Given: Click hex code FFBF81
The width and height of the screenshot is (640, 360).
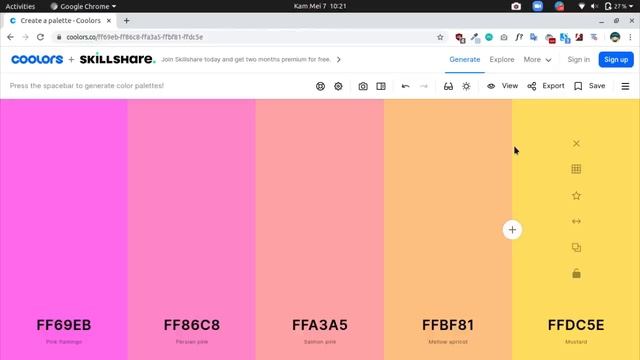Looking at the screenshot, I should [448, 325].
